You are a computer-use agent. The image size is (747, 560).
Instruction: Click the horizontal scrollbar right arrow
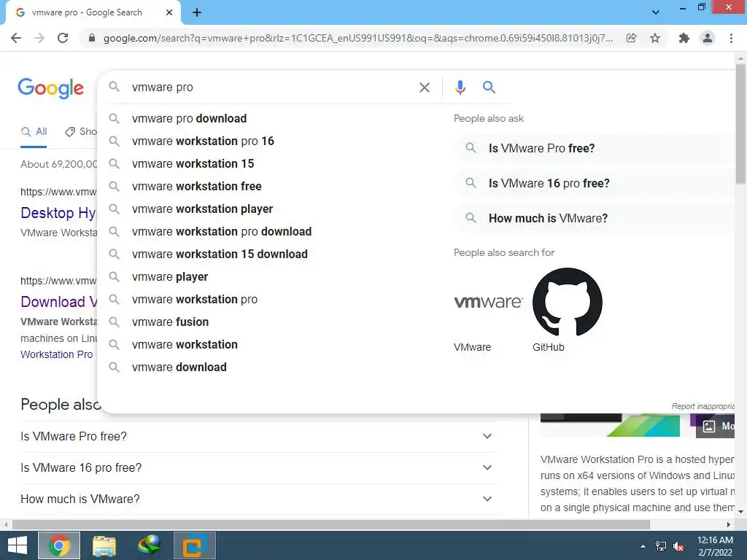(x=729, y=524)
